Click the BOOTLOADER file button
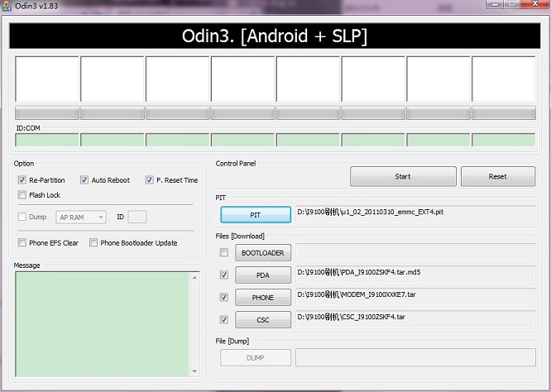This screenshot has width=551, height=392. tap(263, 253)
